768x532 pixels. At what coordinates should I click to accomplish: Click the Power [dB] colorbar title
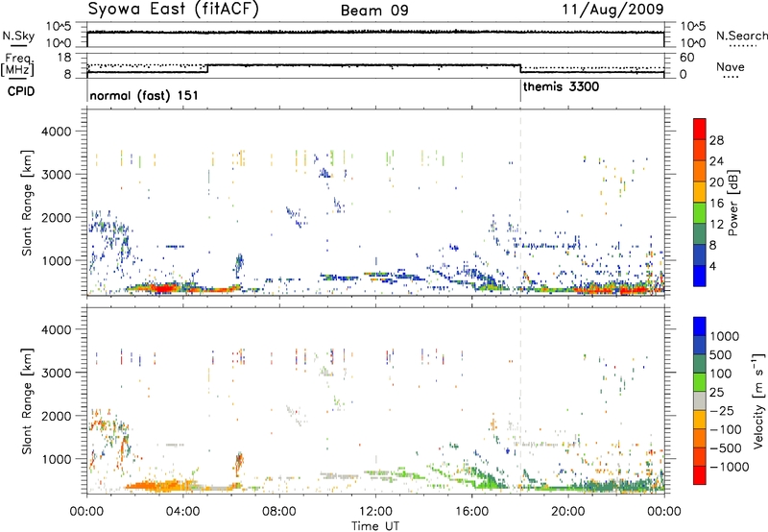pyautogui.click(x=732, y=203)
